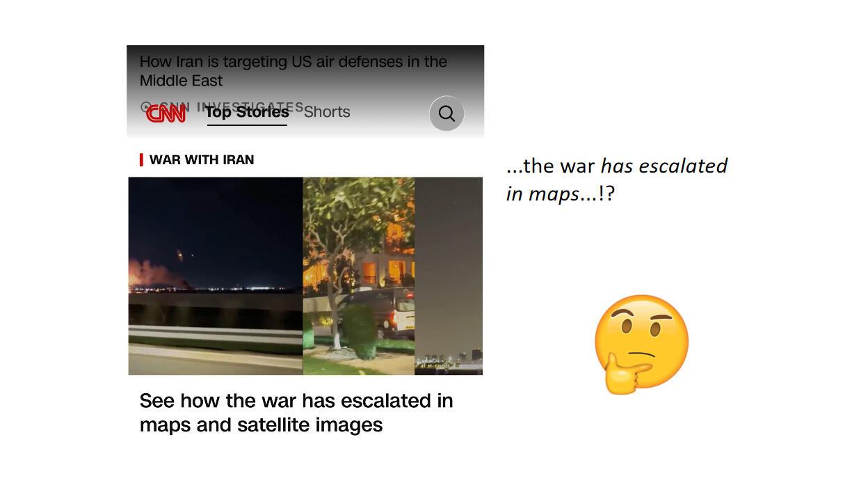Click the red bar beside WAR WITH IRAN

pos(141,160)
